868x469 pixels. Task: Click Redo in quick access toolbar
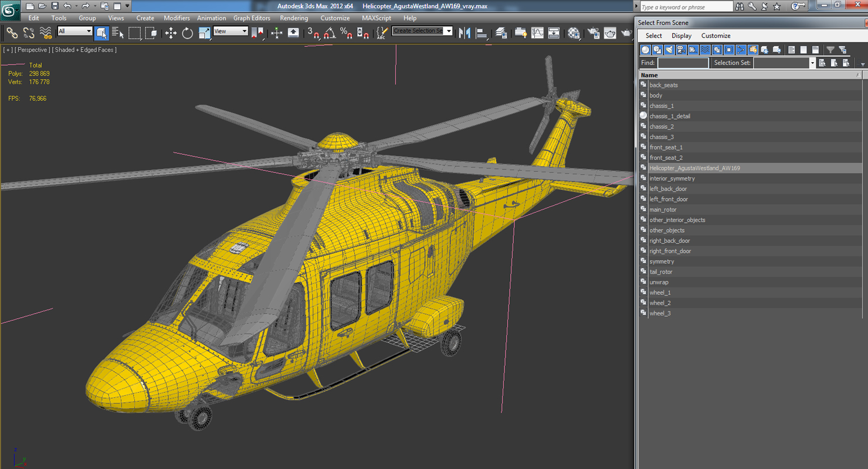point(86,6)
